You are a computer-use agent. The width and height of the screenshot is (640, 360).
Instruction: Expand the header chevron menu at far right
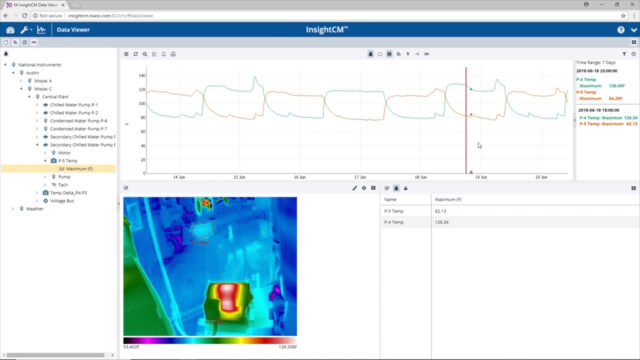click(633, 30)
